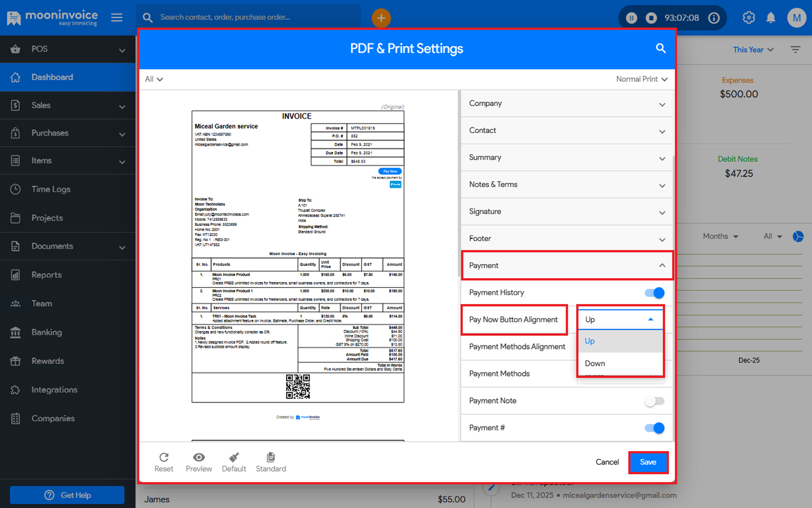
Task: Open Reports in the sidebar
Action: click(x=46, y=275)
